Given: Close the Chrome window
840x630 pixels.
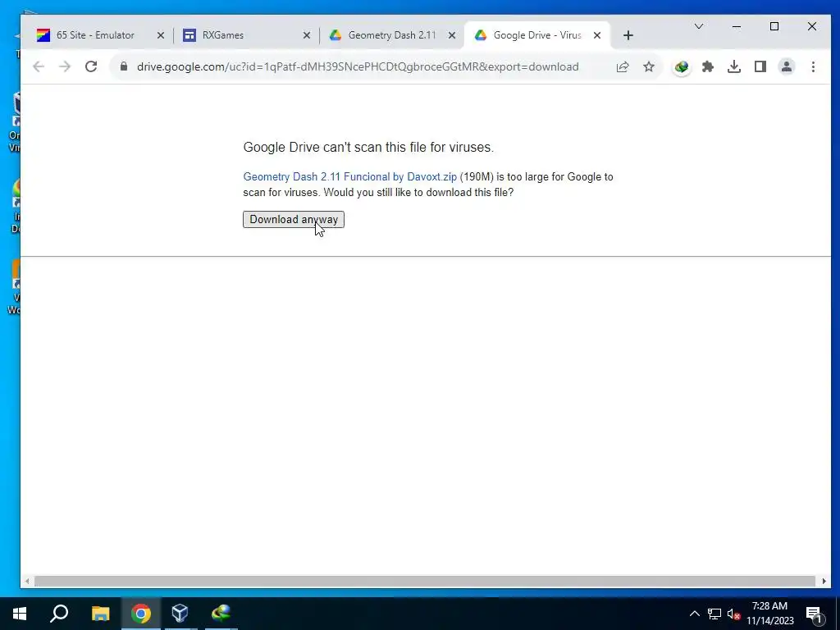Looking at the screenshot, I should click(x=812, y=26).
